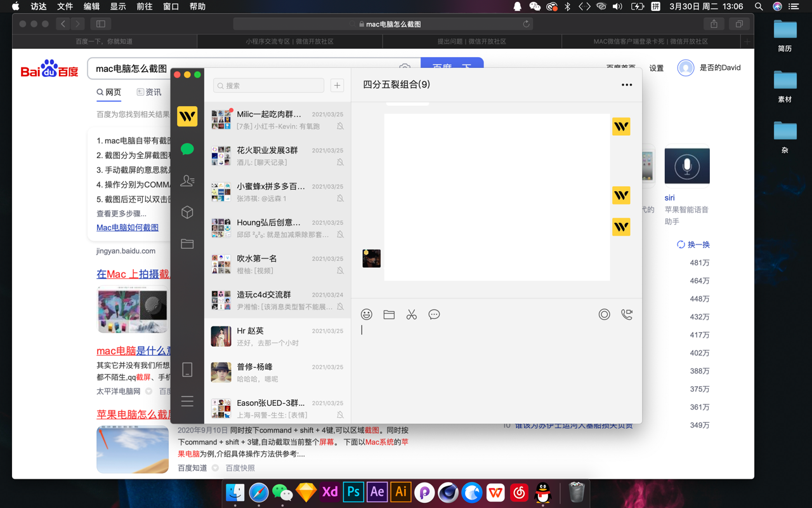The height and width of the screenshot is (508, 812).
Task: Select the scissors screenshot tool in chat
Action: (412, 314)
